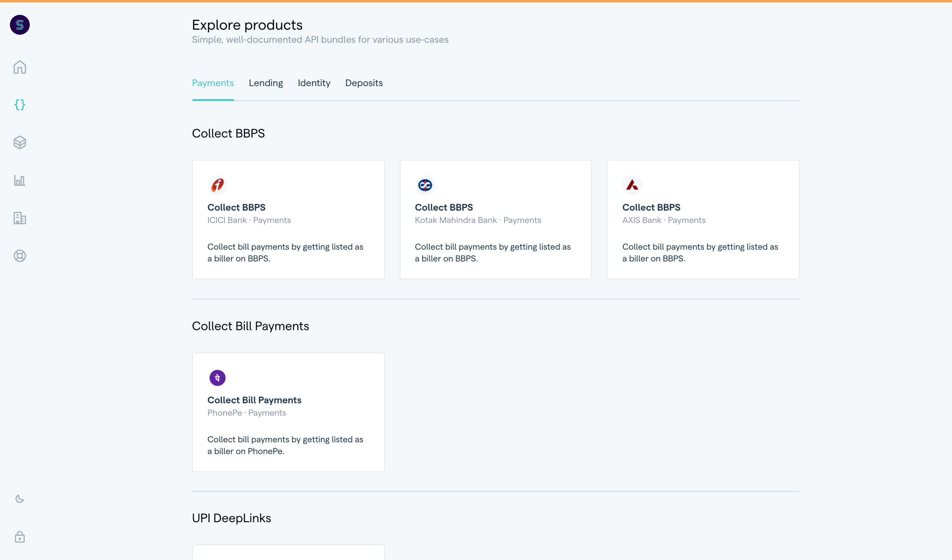Click the lock icon in the sidebar
The width and height of the screenshot is (952, 560).
tap(20, 536)
